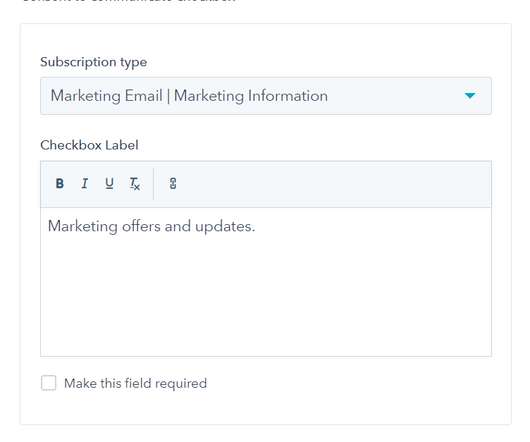Click the 'Checkbox Label' field heading
This screenshot has width=530, height=442.
89,145
